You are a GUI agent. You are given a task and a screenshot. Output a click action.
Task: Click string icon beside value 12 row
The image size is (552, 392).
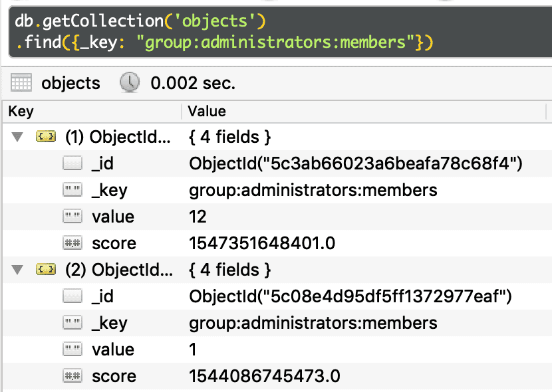[72, 217]
